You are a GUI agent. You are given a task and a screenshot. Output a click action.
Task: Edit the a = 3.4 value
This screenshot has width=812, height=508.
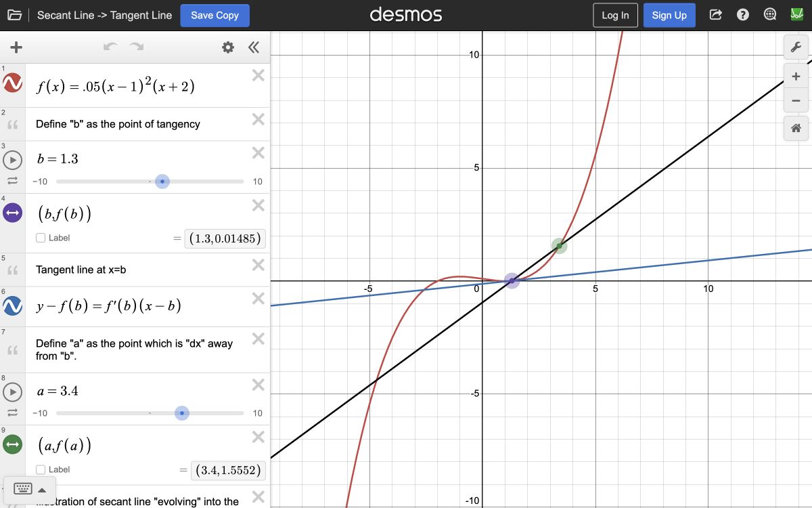tap(58, 391)
